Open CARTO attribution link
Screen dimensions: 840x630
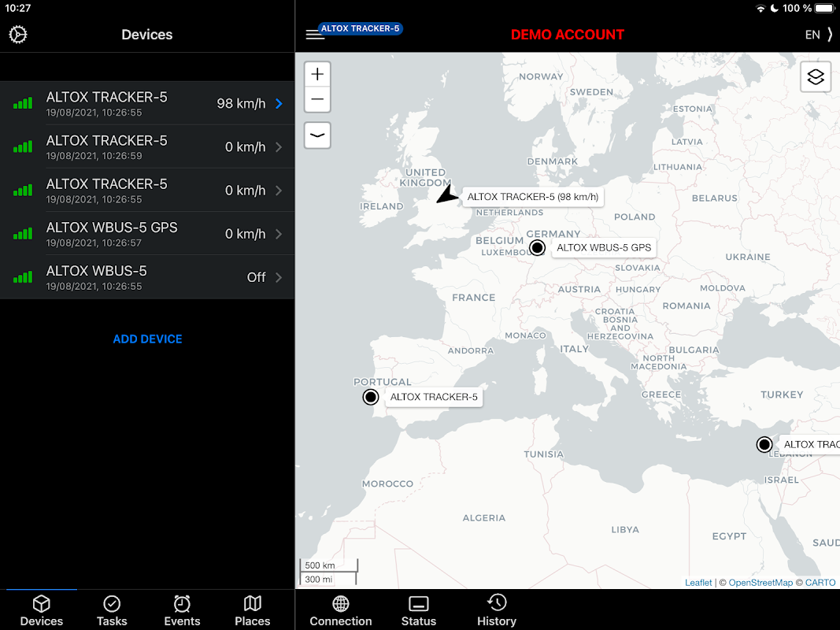click(x=820, y=582)
